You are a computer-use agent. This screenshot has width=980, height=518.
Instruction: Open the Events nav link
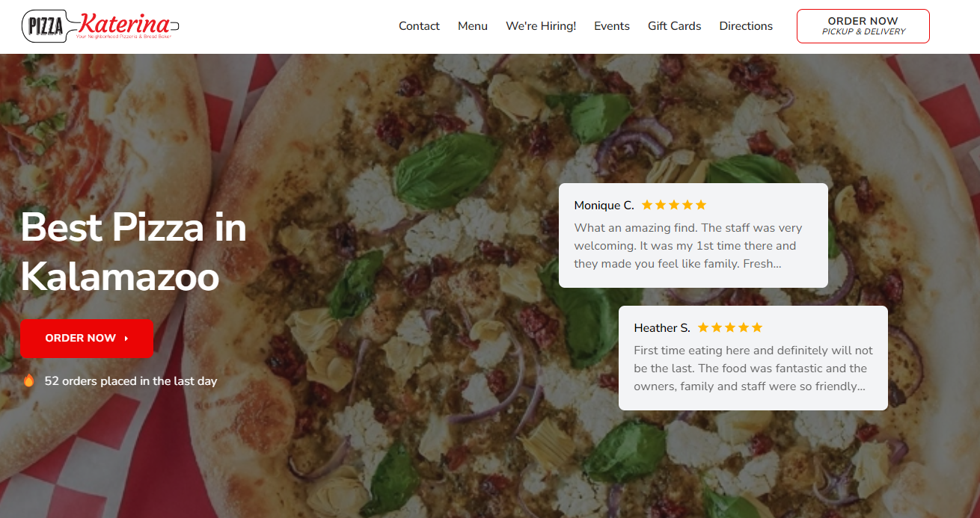click(612, 26)
